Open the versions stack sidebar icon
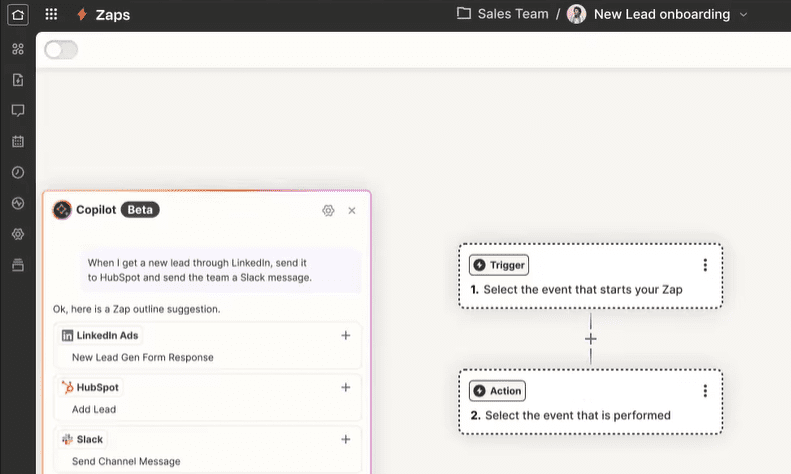791x474 pixels. tap(18, 265)
